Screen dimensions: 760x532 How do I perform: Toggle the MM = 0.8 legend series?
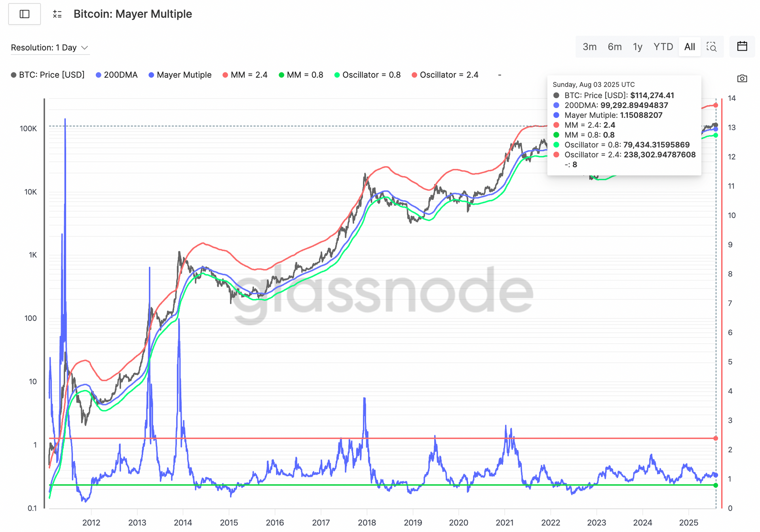(301, 75)
